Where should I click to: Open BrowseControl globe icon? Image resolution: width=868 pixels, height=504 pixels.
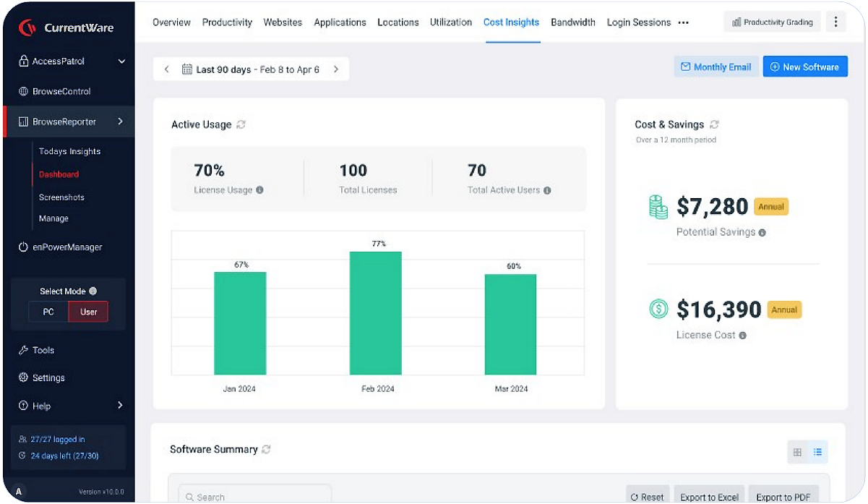(23, 92)
